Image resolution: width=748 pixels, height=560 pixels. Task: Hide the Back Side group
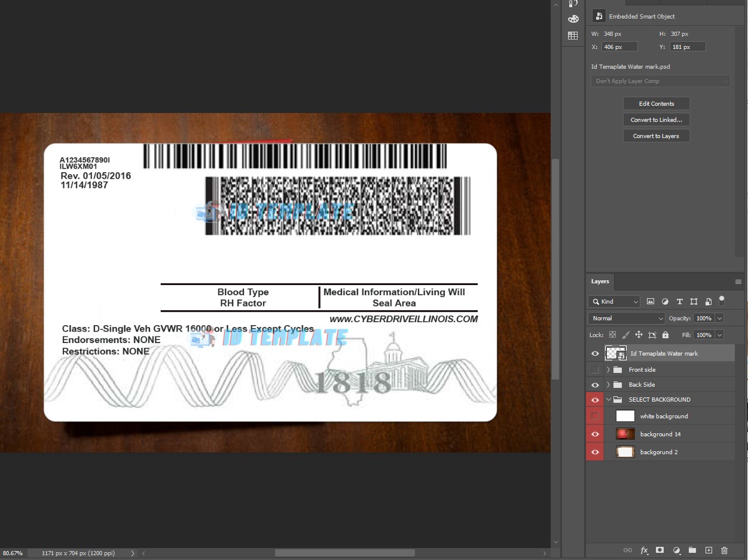[x=595, y=385]
